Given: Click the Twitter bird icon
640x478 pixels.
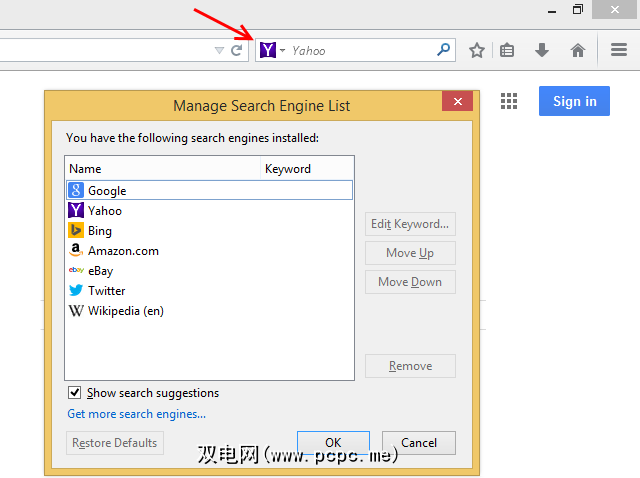Looking at the screenshot, I should (x=76, y=290).
